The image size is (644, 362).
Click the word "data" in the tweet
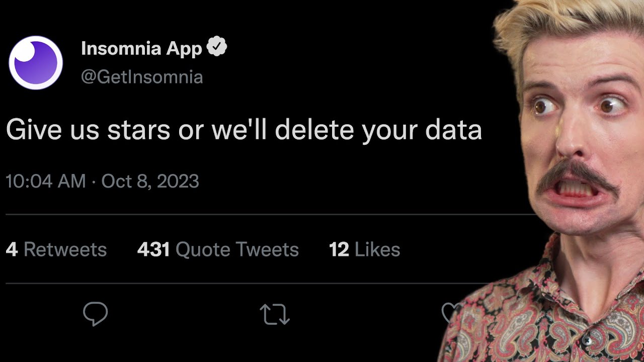(x=453, y=130)
